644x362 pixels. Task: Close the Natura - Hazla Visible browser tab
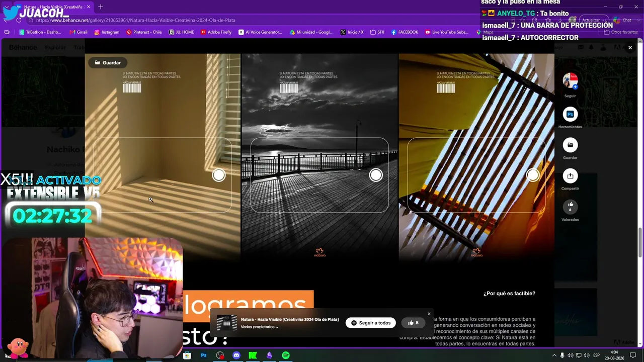[x=89, y=7]
